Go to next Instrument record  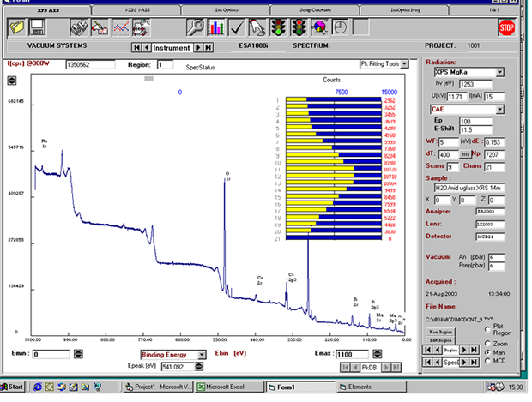coord(198,47)
